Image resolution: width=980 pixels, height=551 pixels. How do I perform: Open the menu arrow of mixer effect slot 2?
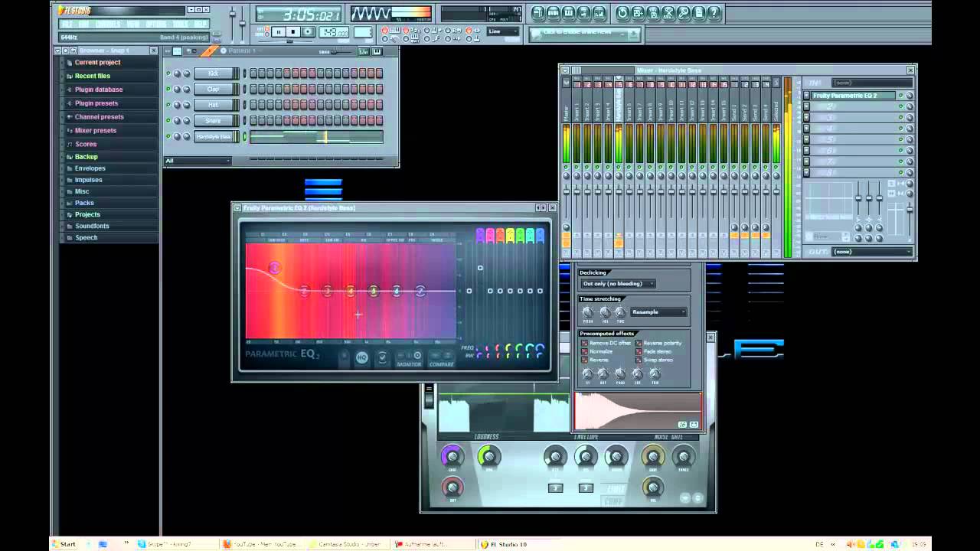[x=807, y=106]
